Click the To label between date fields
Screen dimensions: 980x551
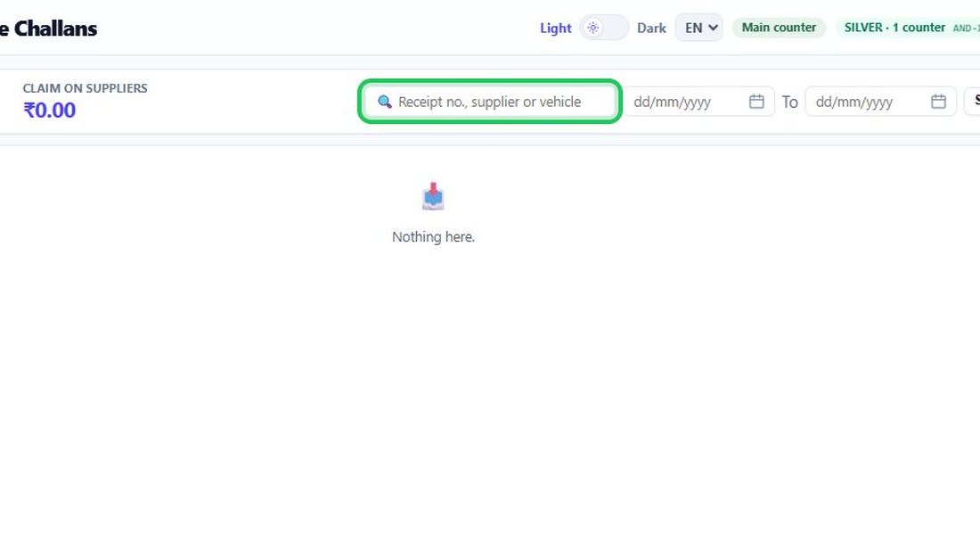(790, 102)
